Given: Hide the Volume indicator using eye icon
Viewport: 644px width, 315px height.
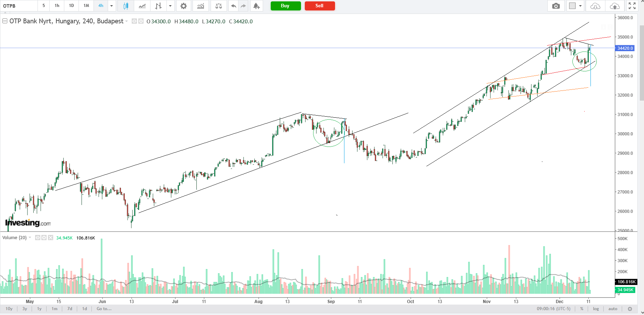Looking at the screenshot, I should 38,238.
